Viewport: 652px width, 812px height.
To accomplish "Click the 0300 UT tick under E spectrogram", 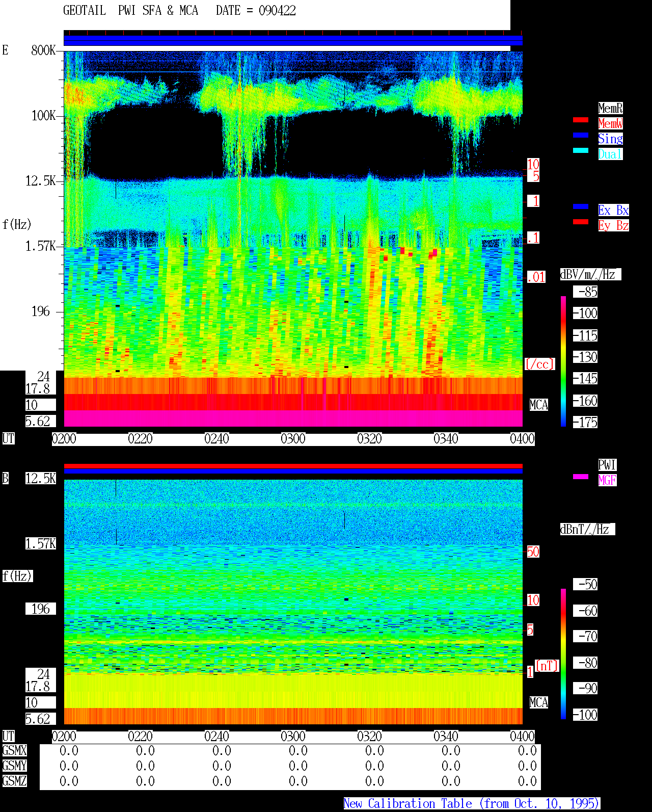I will point(293,439).
